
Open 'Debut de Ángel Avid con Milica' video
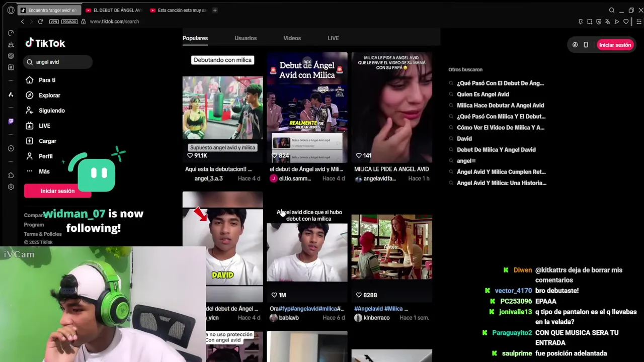click(307, 107)
